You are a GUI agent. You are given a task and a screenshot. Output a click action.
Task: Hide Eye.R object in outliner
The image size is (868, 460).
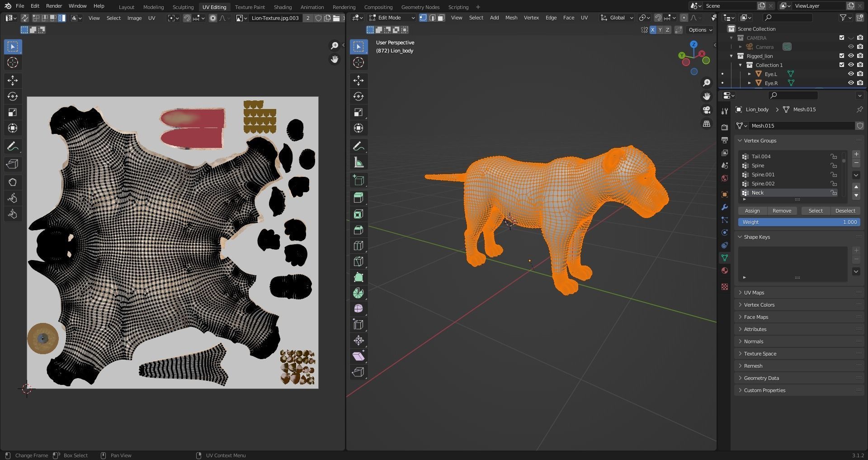click(x=851, y=83)
